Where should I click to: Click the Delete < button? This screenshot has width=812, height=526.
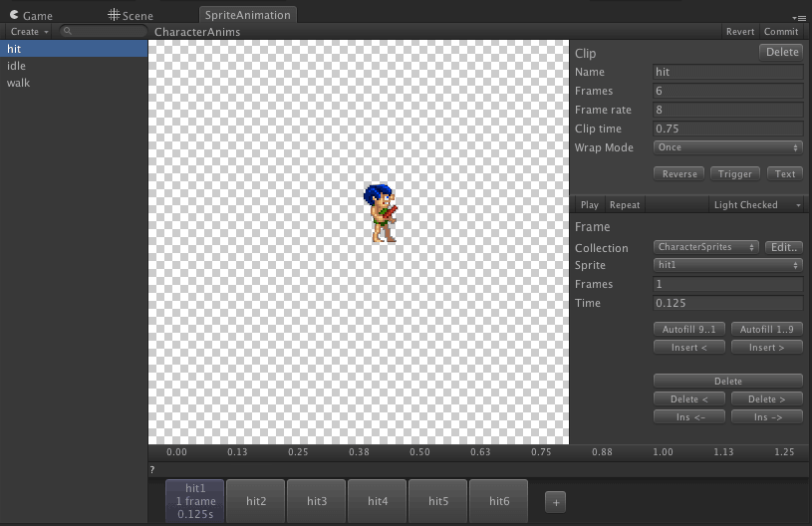pos(688,399)
